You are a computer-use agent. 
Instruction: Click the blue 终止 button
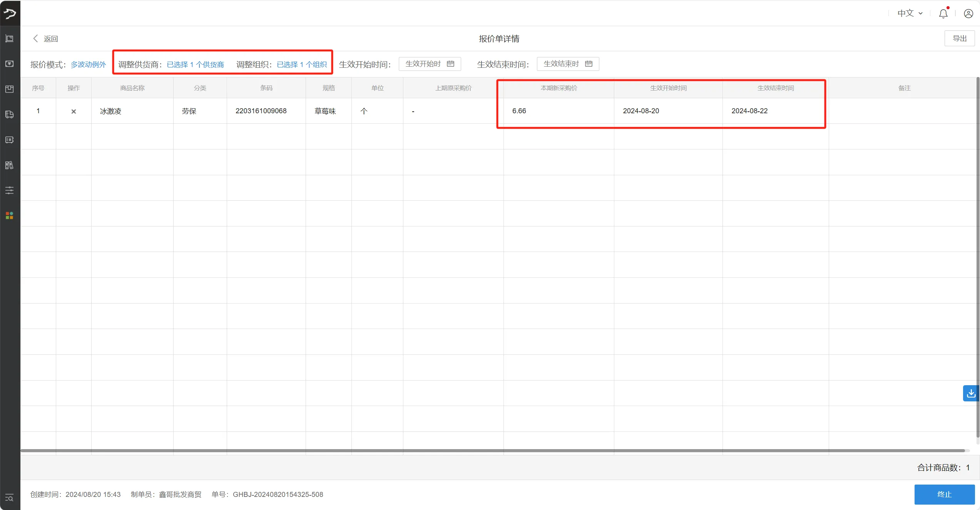[945, 494]
